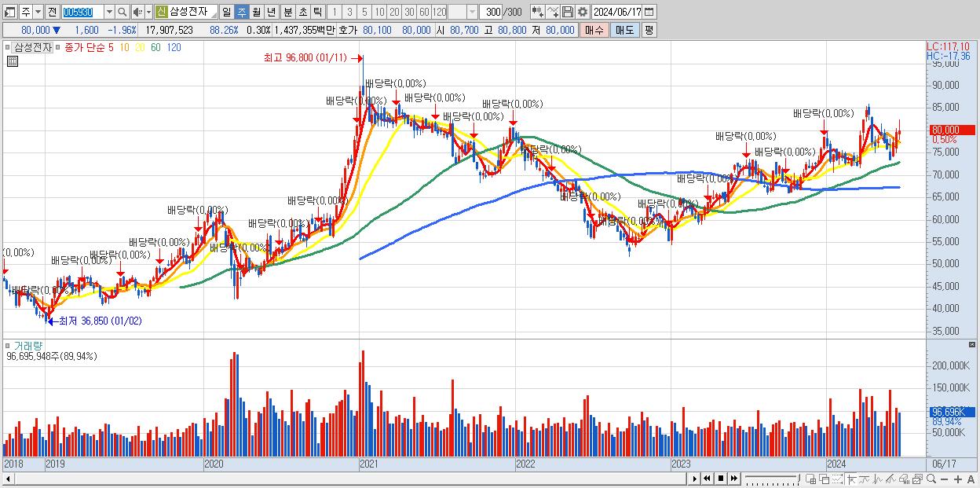Choose the 30 interval button
980x488 pixels.
pyautogui.click(x=409, y=12)
